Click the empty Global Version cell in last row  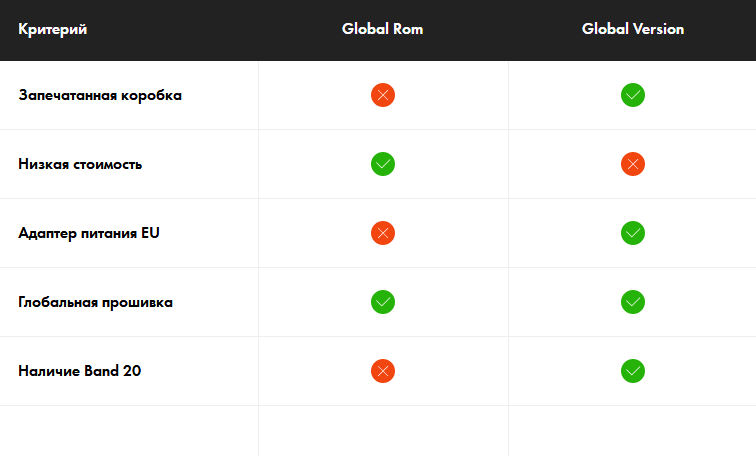coord(633,431)
